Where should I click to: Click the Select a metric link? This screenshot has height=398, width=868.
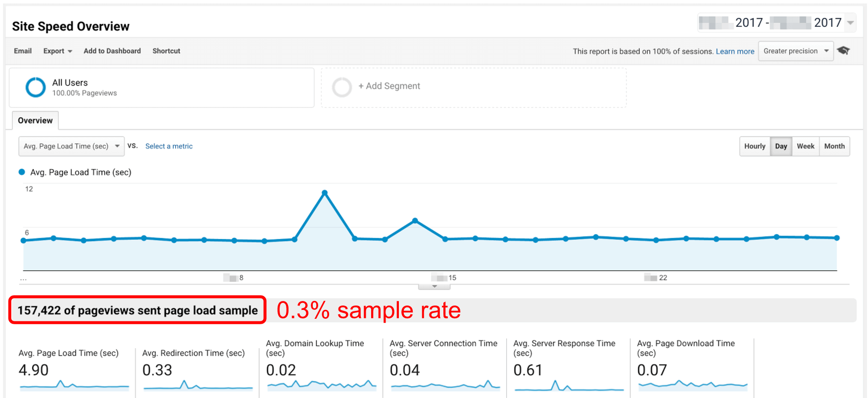click(169, 147)
